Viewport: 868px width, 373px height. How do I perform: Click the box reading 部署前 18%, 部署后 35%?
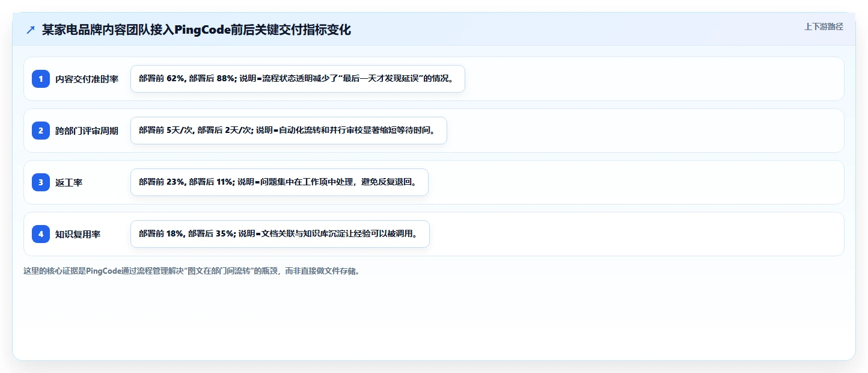[280, 234]
